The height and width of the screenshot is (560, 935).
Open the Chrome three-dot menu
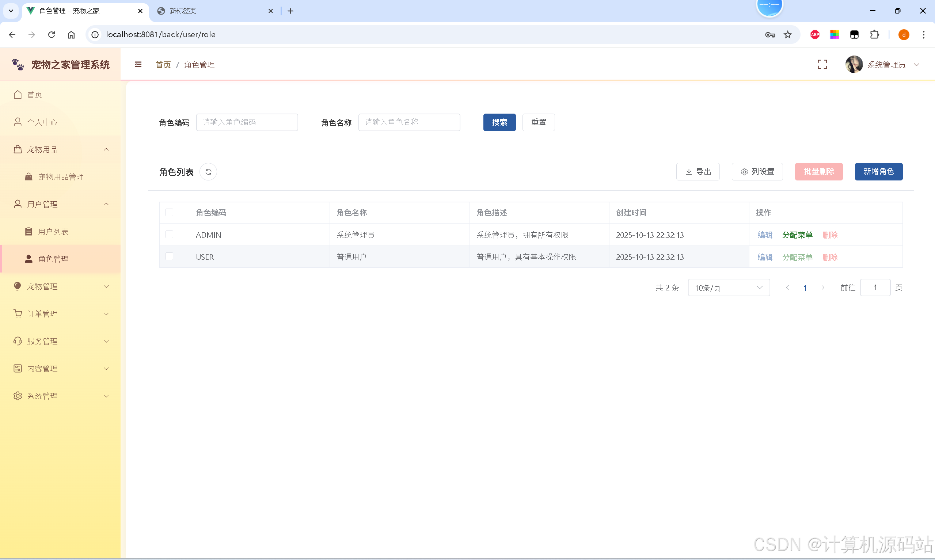click(923, 35)
